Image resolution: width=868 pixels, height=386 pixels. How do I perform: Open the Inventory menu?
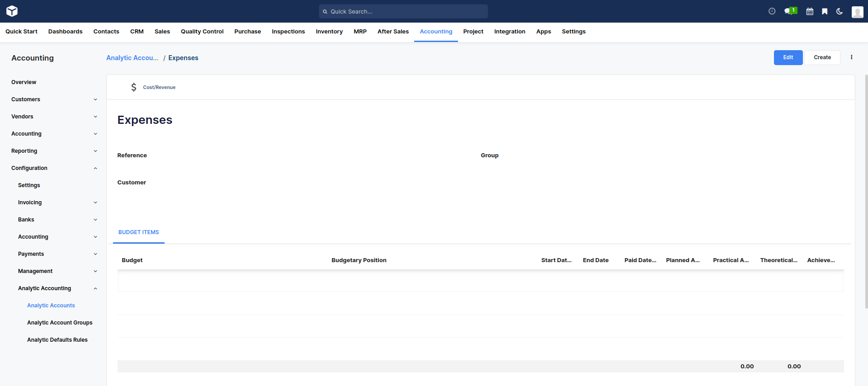coord(329,32)
